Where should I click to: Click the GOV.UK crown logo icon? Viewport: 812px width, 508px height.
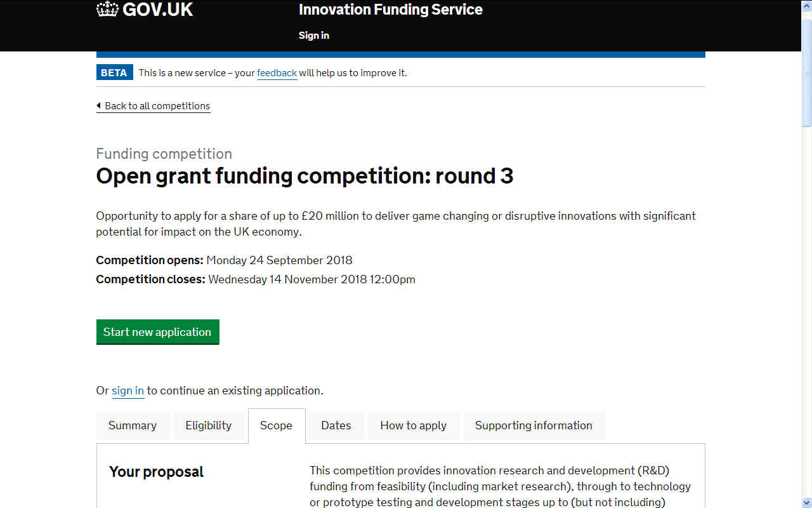[107, 10]
